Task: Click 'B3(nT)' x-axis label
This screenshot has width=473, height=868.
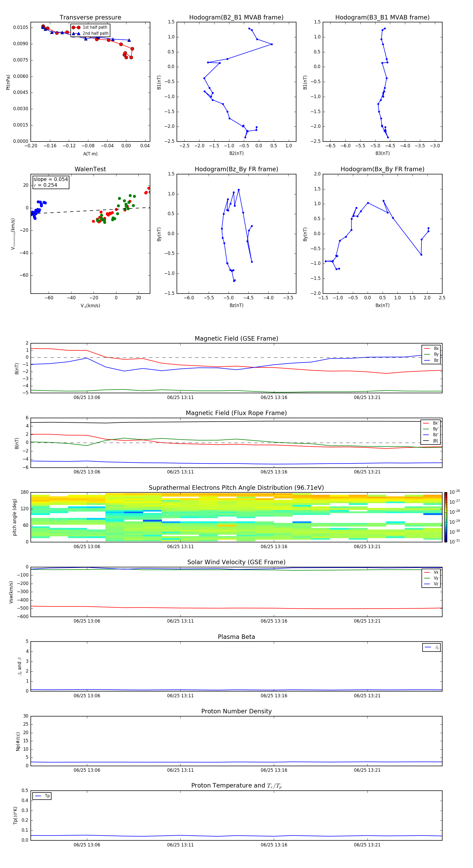Action: [382, 153]
